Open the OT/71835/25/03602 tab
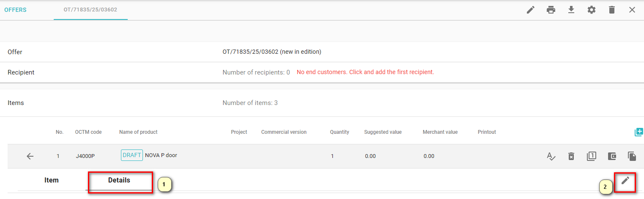The image size is (644, 199). point(90,10)
